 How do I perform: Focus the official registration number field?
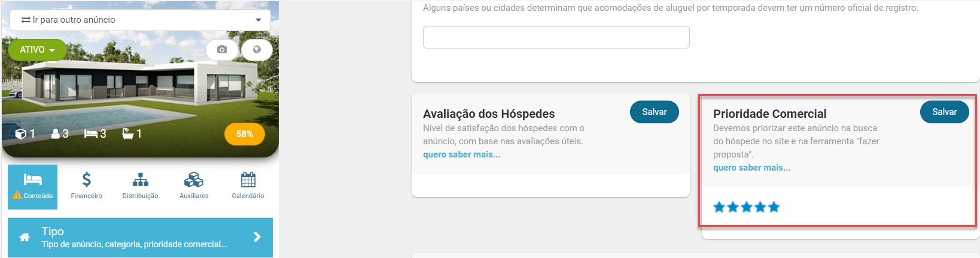tap(556, 37)
